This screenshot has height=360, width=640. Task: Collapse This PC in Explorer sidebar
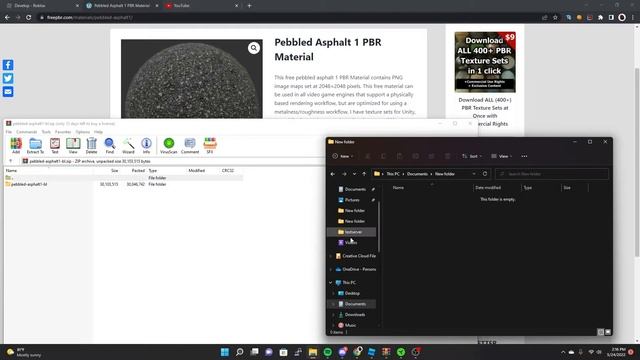(x=331, y=282)
